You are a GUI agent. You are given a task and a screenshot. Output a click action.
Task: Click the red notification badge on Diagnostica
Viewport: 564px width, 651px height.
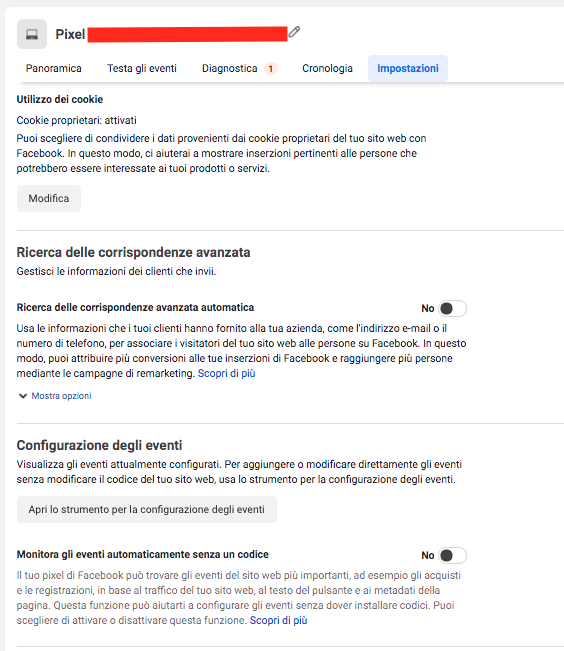tap(270, 69)
